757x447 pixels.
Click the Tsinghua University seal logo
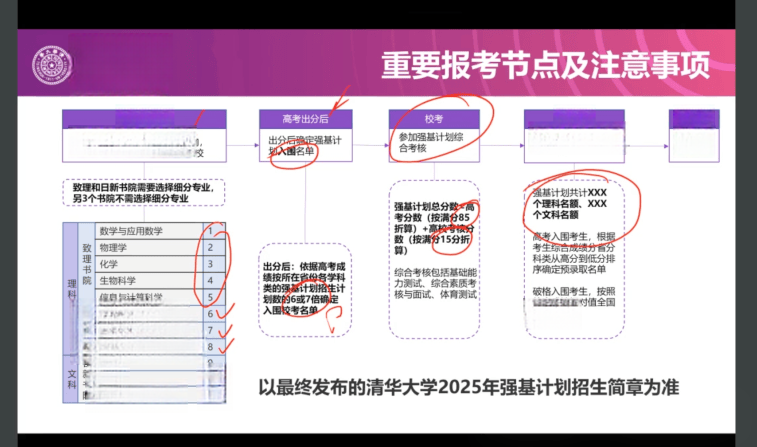(x=52, y=65)
